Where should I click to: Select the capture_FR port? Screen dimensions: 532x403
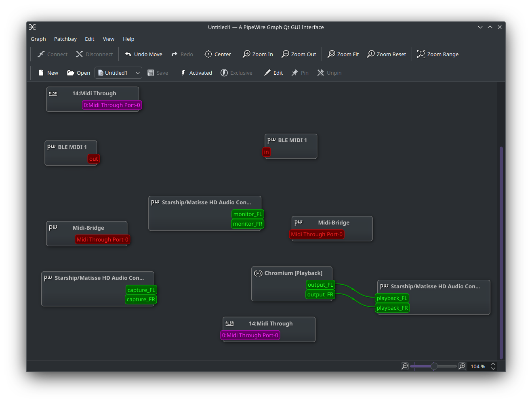point(141,300)
